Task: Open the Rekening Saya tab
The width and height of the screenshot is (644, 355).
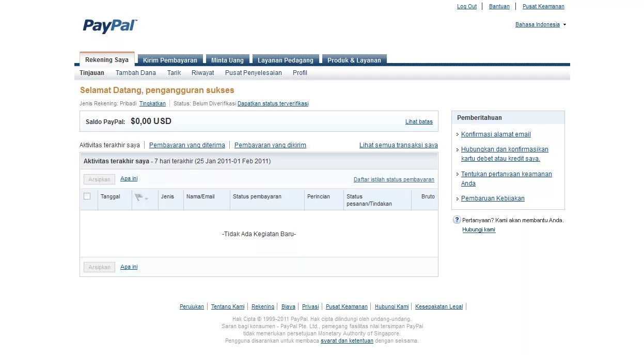Action: [x=107, y=60]
